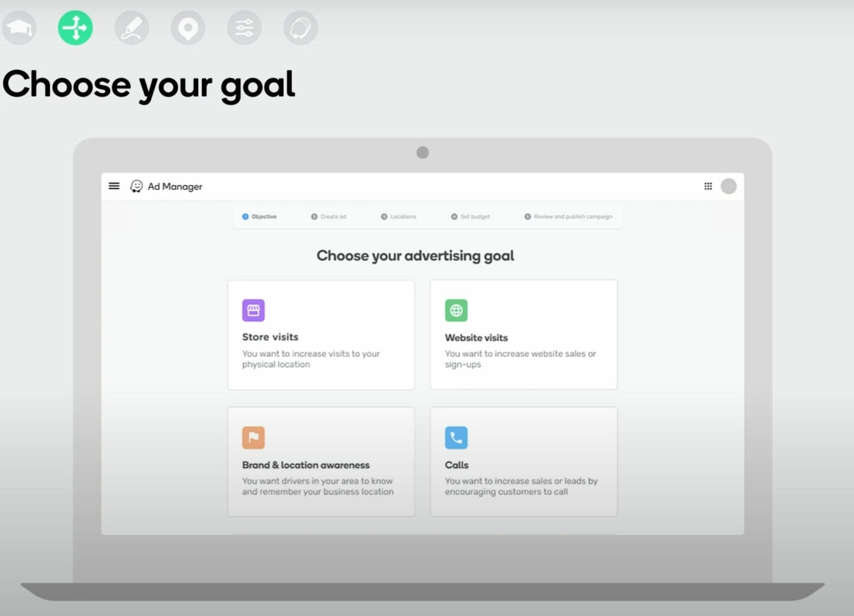Viewport: 854px width, 616px height.
Task: Go to the Objective step
Action: point(259,217)
